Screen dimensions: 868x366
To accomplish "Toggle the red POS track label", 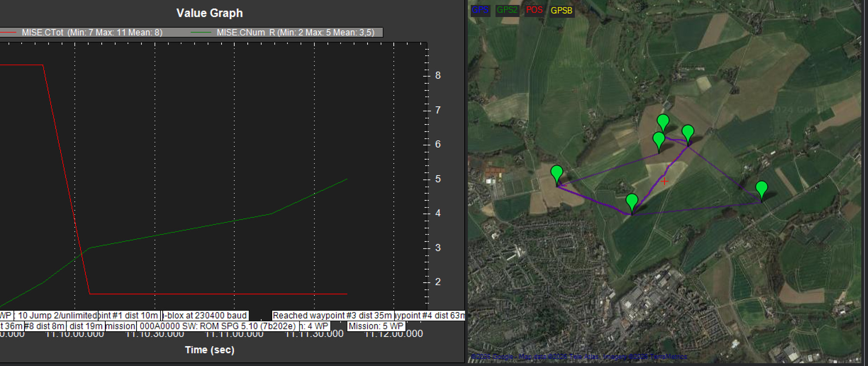I will coord(534,10).
